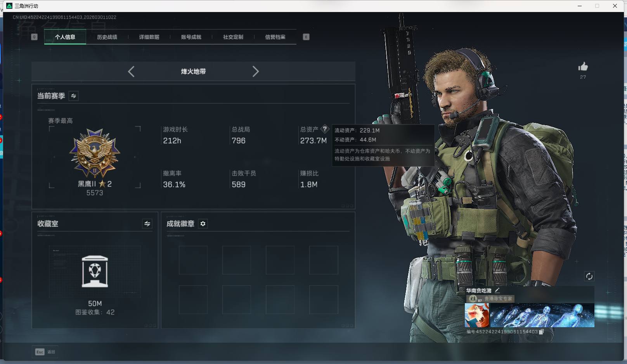
Task: Click the 流动资产: 229.1M tooltip line
Action: [x=357, y=130]
